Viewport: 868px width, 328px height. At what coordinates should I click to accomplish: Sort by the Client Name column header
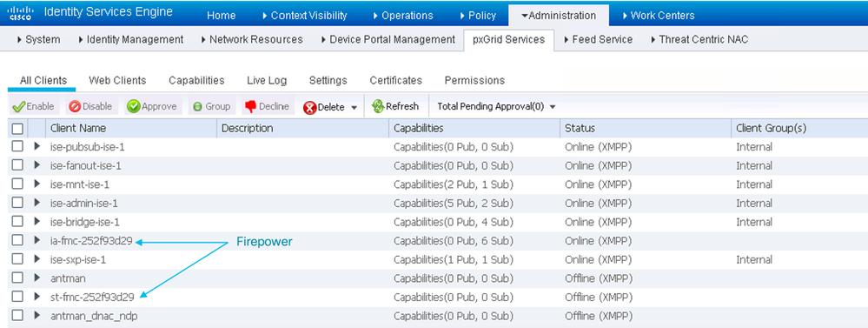pyautogui.click(x=130, y=128)
